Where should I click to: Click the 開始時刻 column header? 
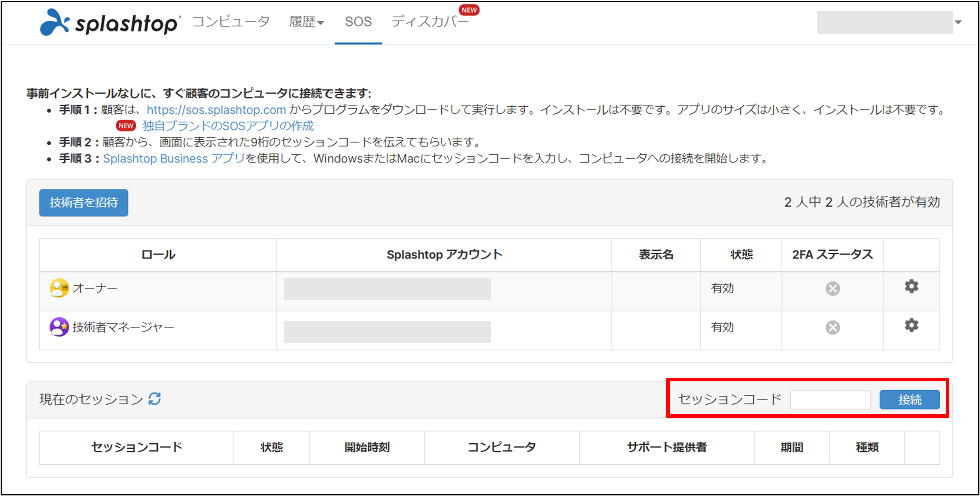(367, 447)
